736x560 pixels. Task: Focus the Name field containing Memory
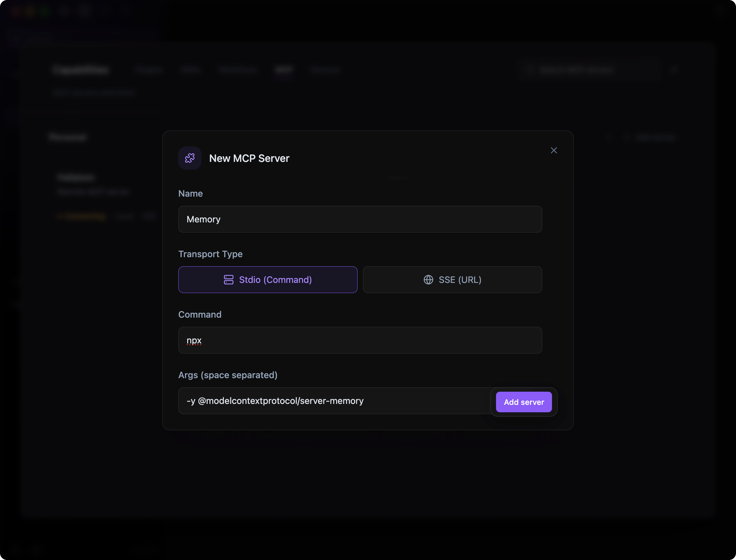(x=360, y=219)
